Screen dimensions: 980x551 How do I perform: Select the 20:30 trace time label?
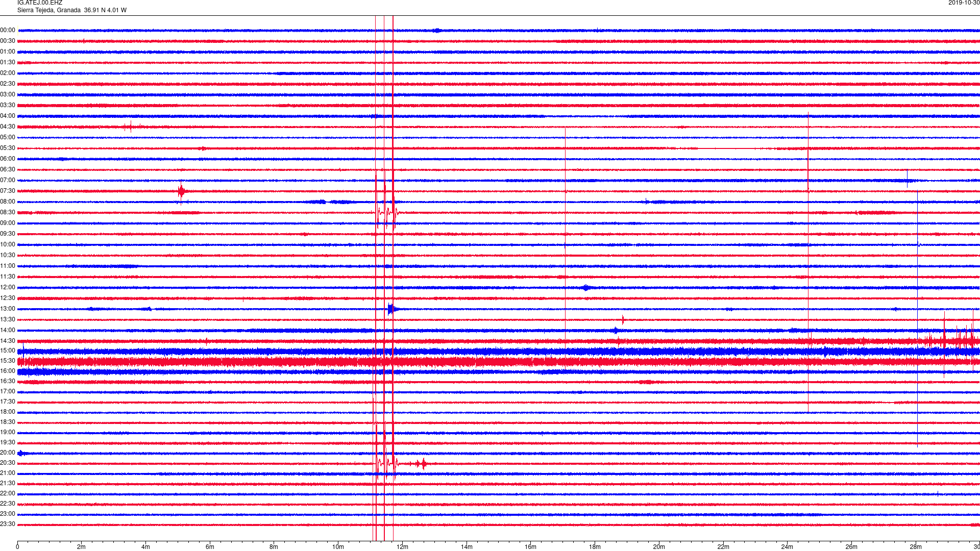8,463
